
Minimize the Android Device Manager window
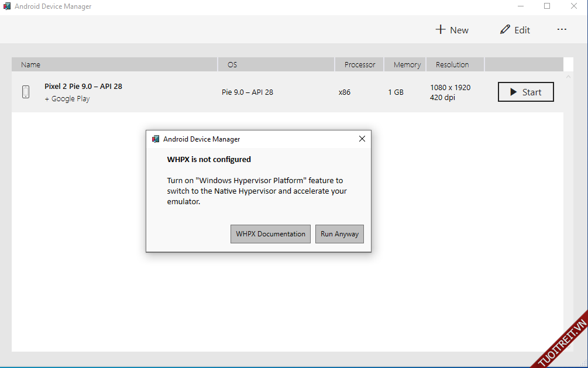pyautogui.click(x=521, y=6)
